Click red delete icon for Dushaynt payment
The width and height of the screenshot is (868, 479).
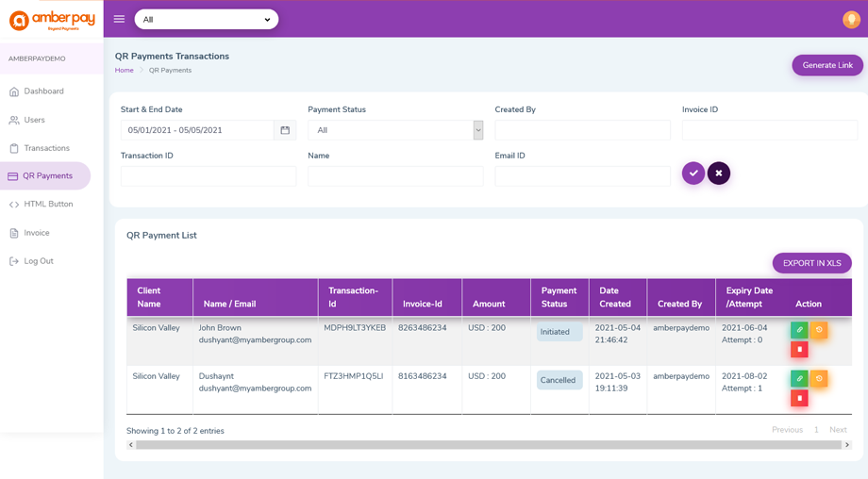pyautogui.click(x=799, y=398)
